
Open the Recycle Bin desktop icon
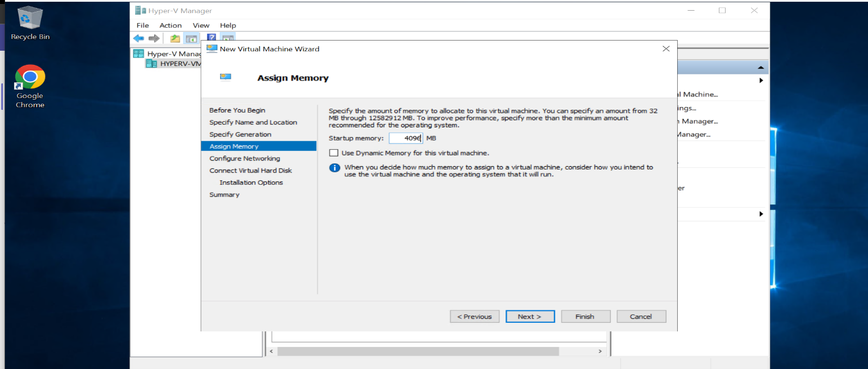(30, 23)
